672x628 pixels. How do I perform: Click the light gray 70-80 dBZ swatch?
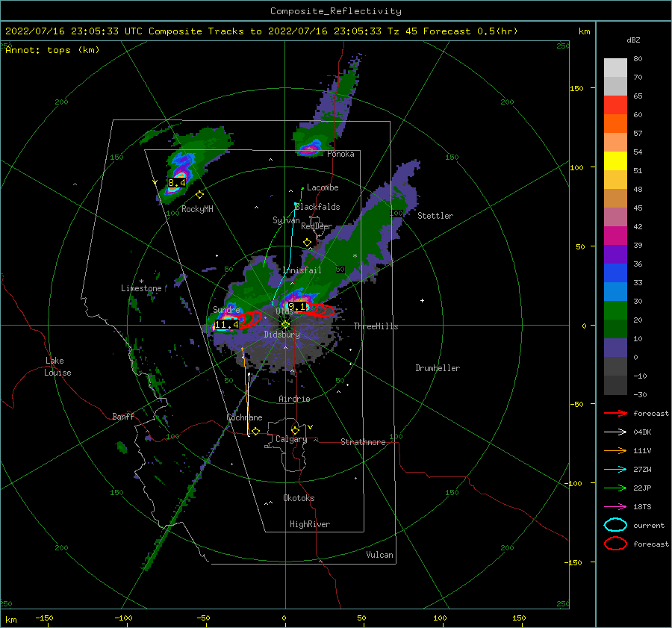click(615, 68)
